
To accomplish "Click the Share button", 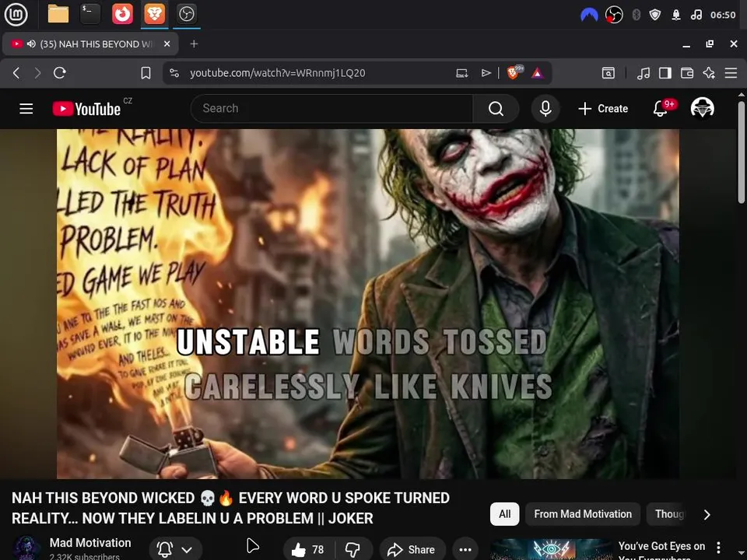I will [412, 550].
